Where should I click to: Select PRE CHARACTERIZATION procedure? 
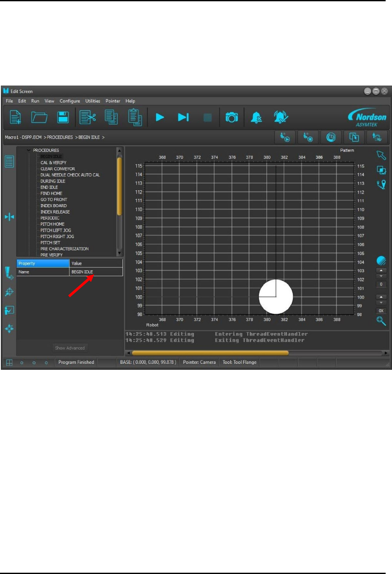(x=64, y=249)
